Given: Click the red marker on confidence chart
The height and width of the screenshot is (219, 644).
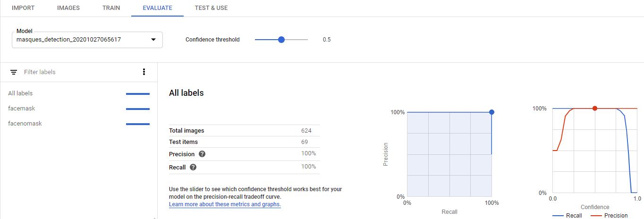Looking at the screenshot, I should point(595,109).
